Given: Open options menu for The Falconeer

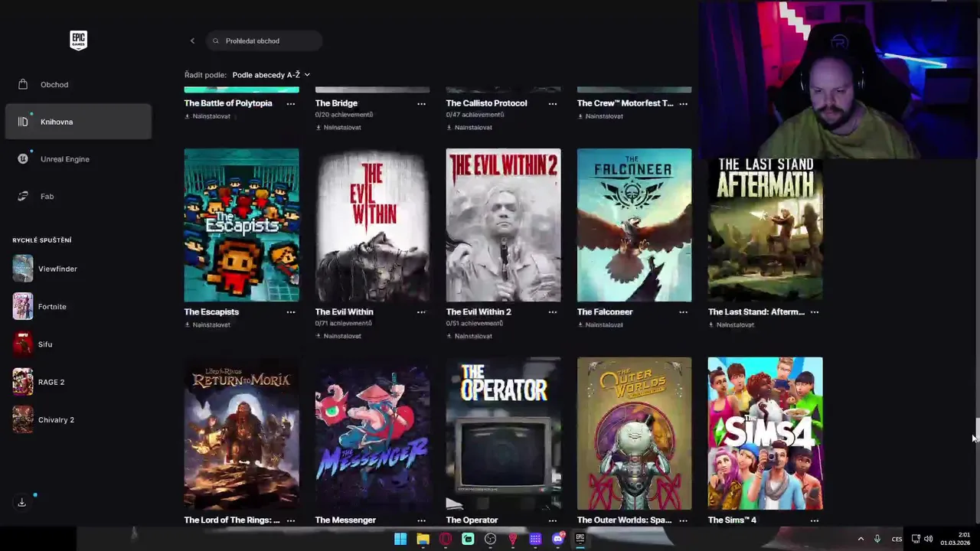Looking at the screenshot, I should click(x=683, y=312).
